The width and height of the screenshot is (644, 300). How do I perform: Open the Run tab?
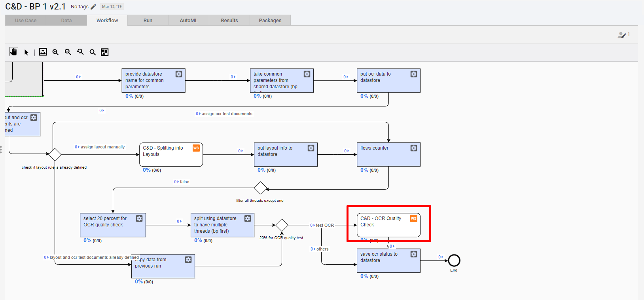coord(148,21)
